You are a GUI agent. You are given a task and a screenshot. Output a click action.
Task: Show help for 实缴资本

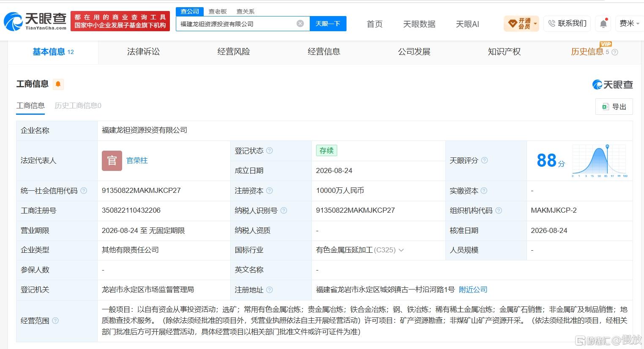484,191
